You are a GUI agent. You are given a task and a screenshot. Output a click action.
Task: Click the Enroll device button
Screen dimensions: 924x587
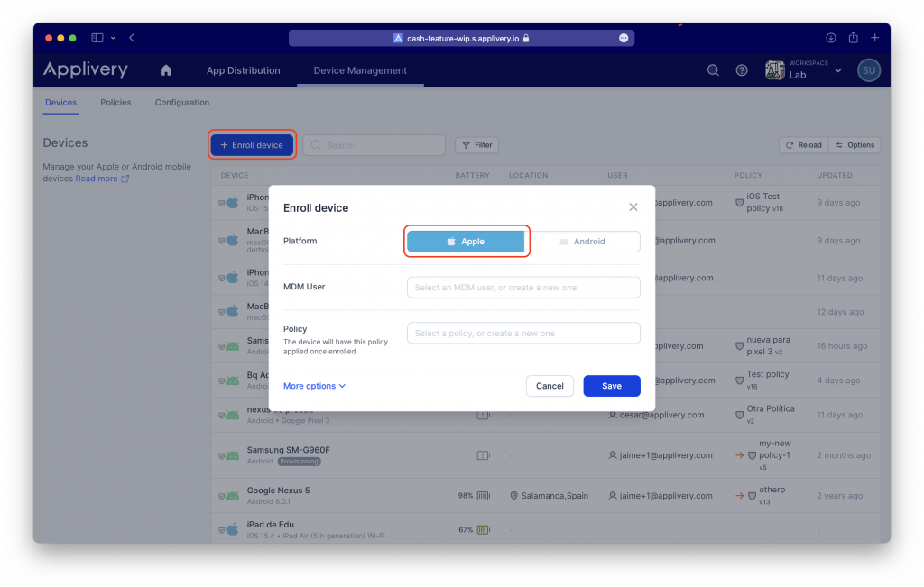point(253,145)
